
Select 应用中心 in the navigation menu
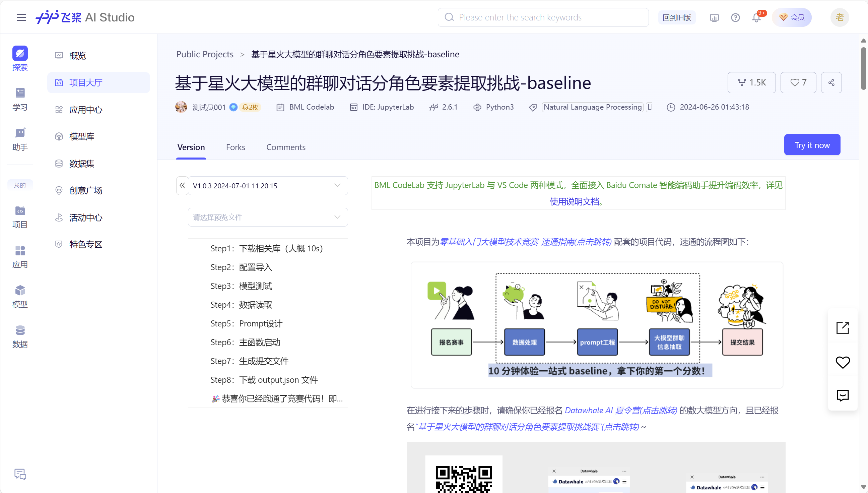[x=98, y=109]
